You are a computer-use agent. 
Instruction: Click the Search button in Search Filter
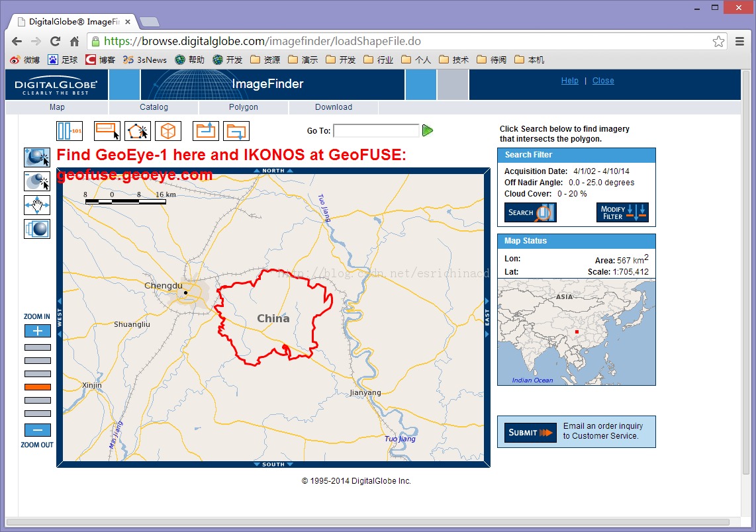[x=530, y=212]
